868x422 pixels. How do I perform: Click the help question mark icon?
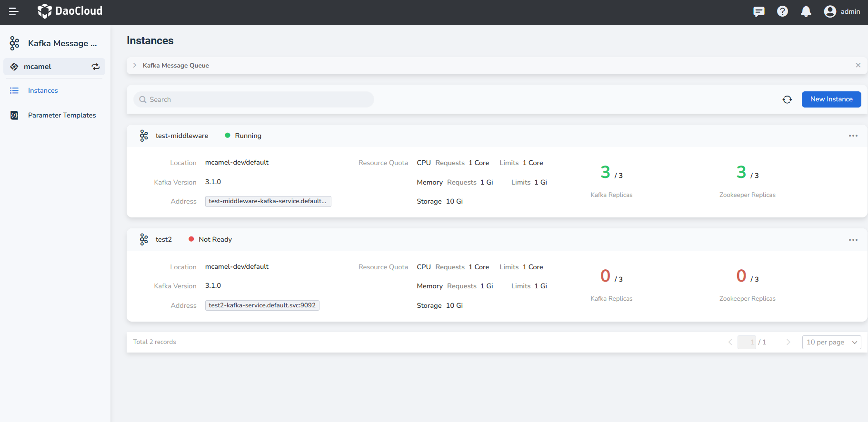(x=782, y=11)
